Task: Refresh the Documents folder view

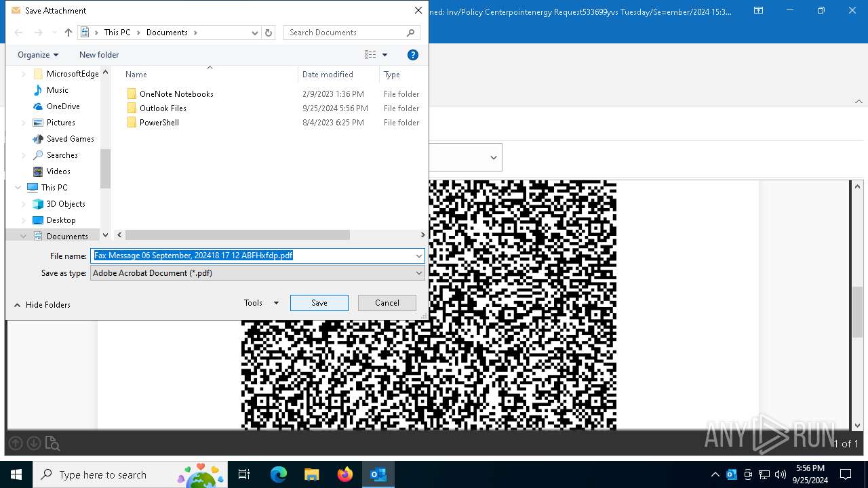Action: (x=269, y=33)
